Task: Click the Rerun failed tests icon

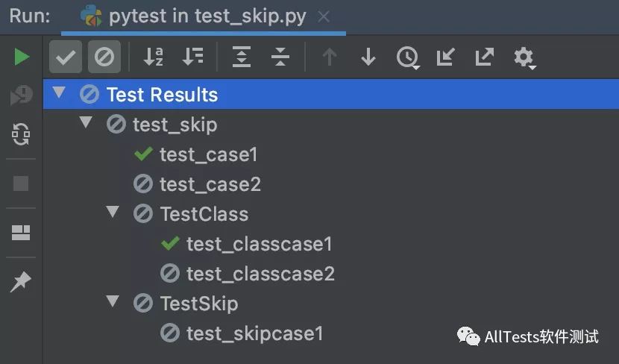Action: point(21,95)
